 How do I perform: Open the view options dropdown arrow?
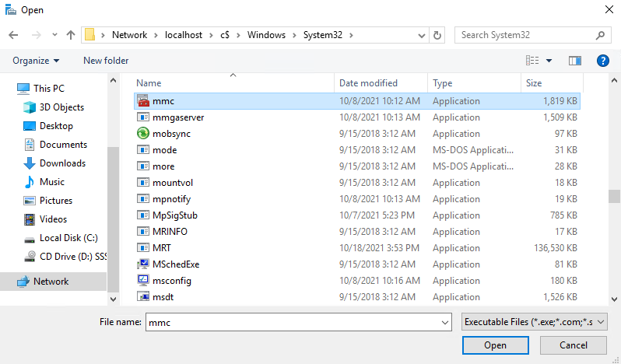(549, 61)
